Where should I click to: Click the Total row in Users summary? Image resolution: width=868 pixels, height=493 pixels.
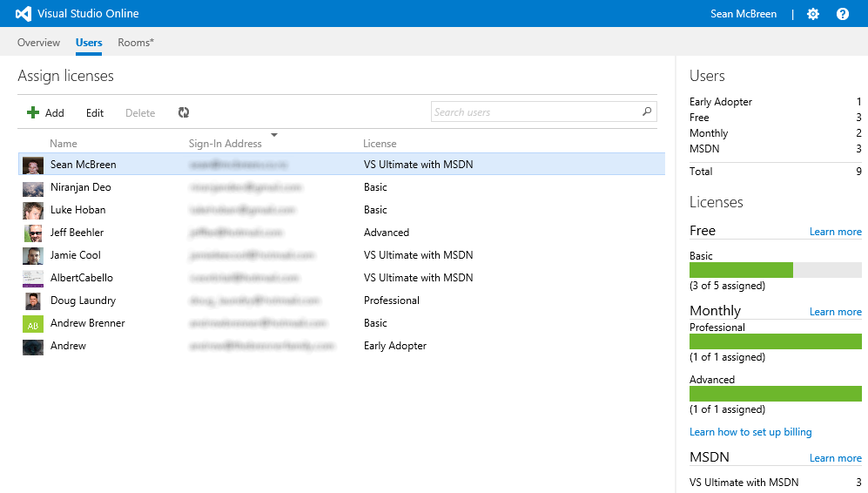pyautogui.click(x=775, y=172)
